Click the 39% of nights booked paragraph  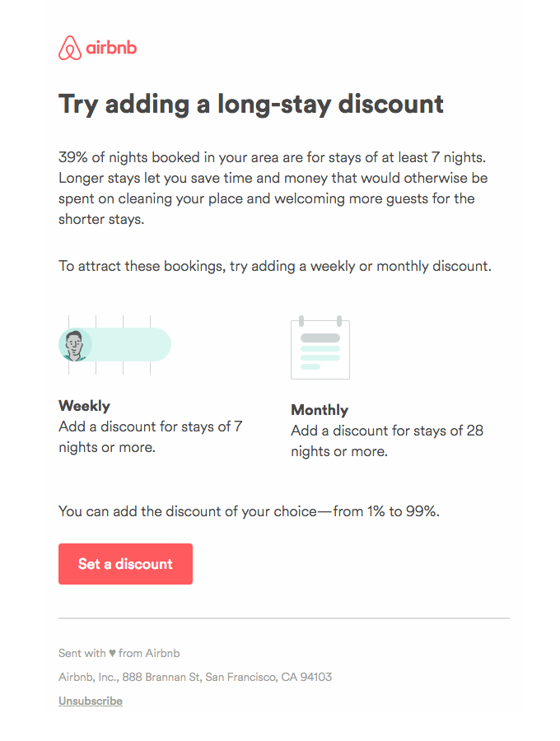(273, 188)
